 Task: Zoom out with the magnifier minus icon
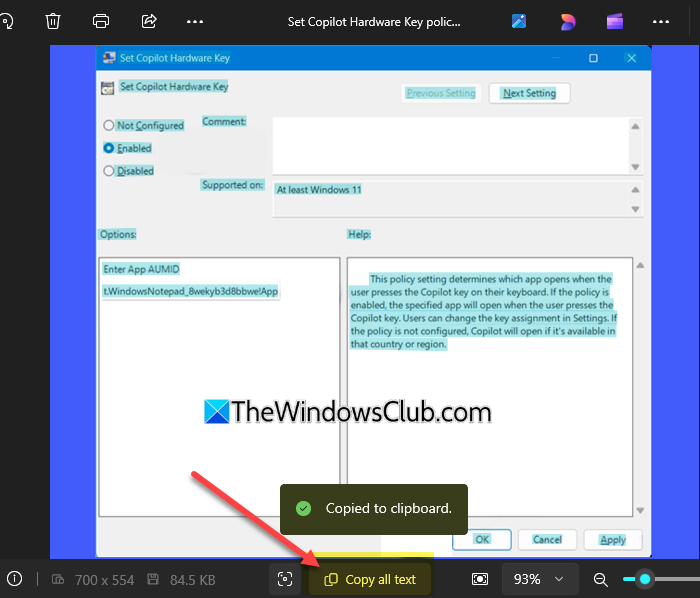coord(600,580)
